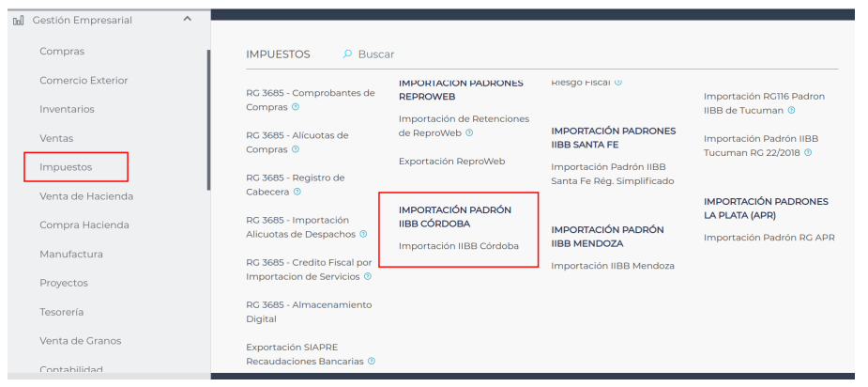Open Importación de Retenciones de ReproWeb
The image size is (868, 387).
coord(464,126)
